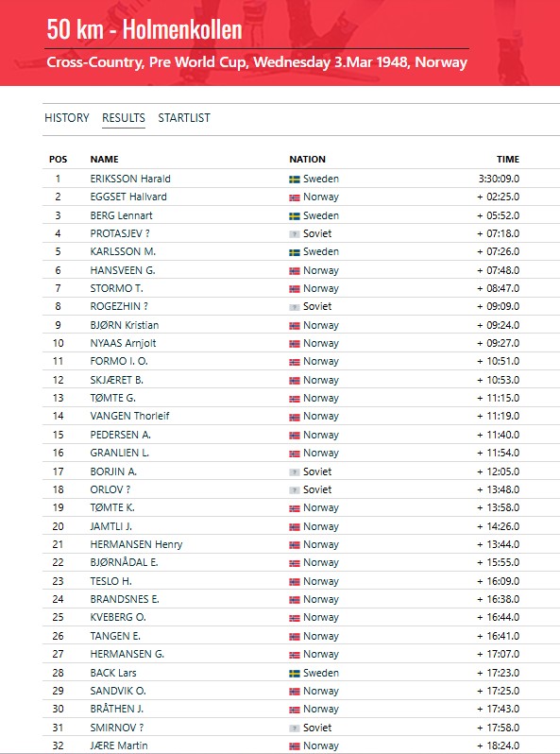Click the POS column header
The height and width of the screenshot is (754, 560).
click(59, 159)
